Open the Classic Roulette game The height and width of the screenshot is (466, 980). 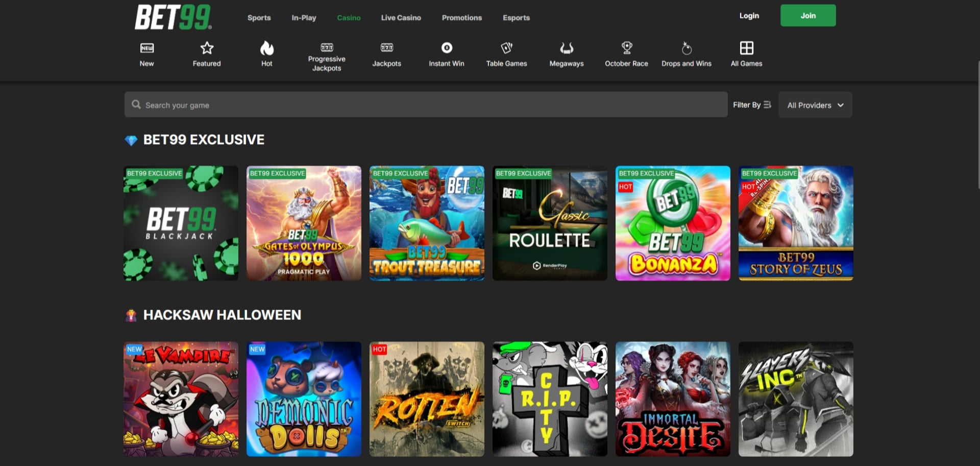[x=550, y=223]
